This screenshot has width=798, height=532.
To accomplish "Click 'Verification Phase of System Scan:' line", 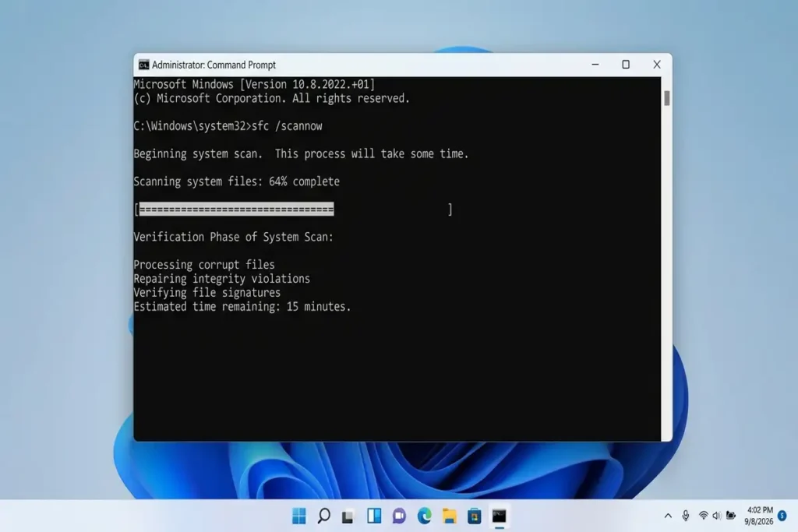I will coord(233,237).
